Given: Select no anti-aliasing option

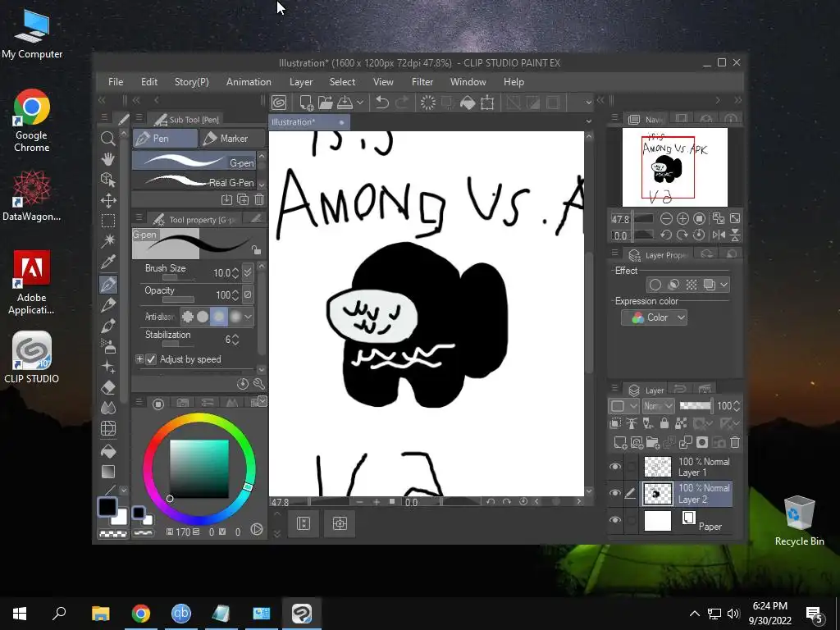Looking at the screenshot, I should [x=188, y=317].
